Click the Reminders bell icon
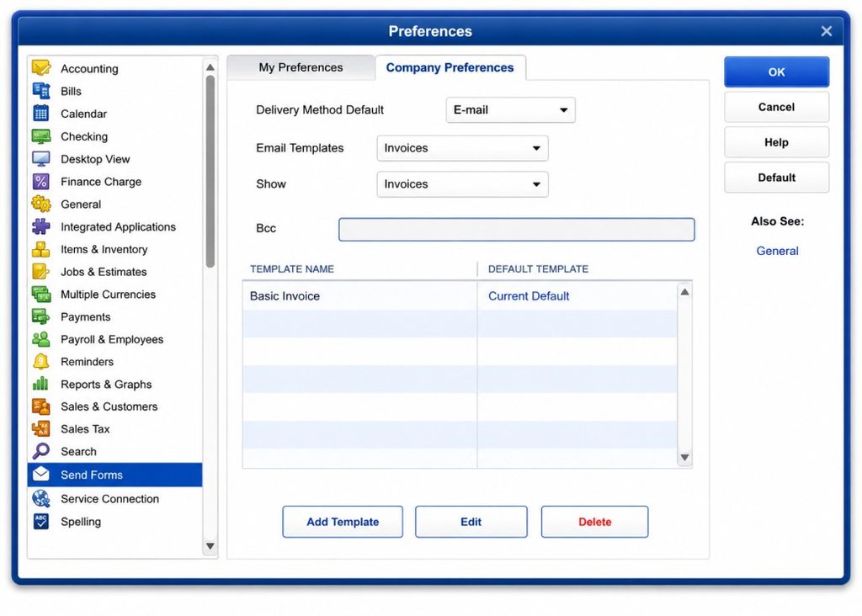The image size is (862, 616). [41, 362]
